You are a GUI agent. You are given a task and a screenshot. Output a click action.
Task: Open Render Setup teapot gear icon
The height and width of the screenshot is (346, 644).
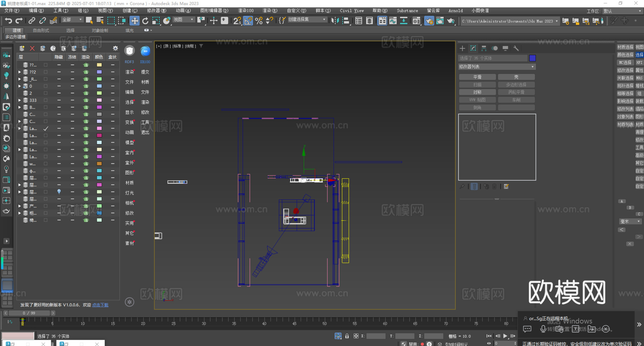[x=429, y=21]
